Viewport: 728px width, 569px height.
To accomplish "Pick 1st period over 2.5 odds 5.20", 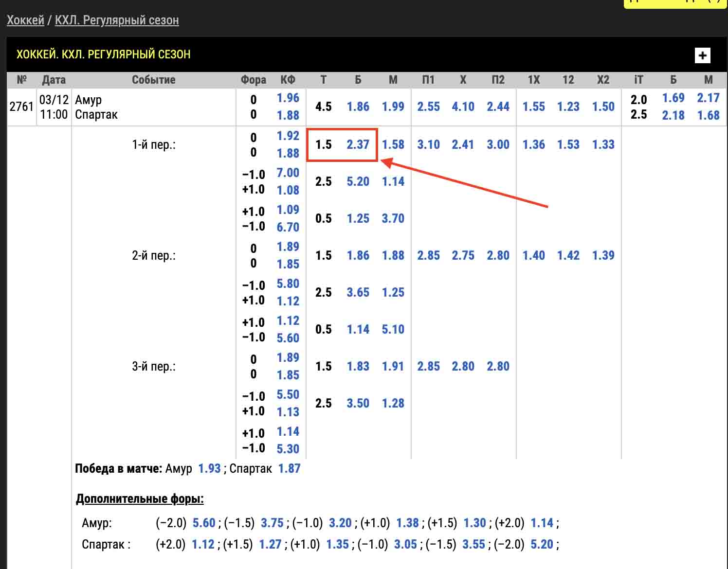I will [358, 181].
